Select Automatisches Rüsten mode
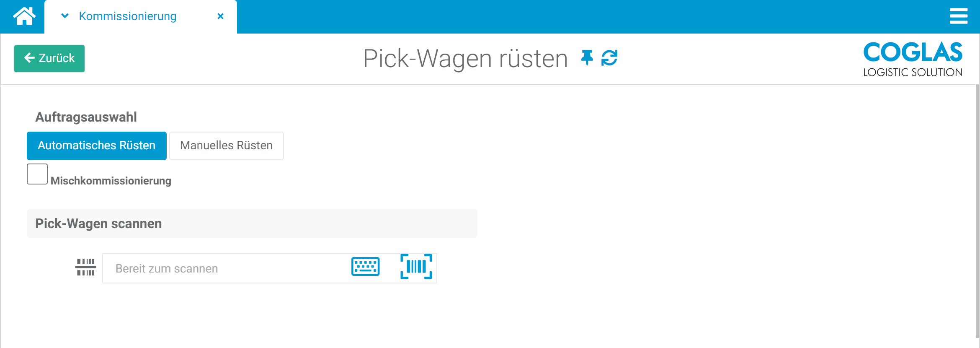Screen dimensions: 980x348 coord(97,145)
